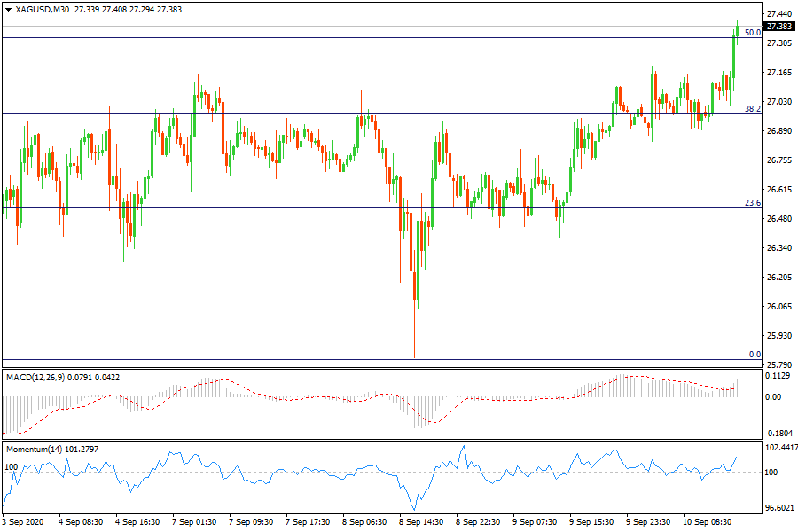Click the 27.440 value on price scale
Image resolution: width=798 pixels, height=532 pixels.
[778, 14]
